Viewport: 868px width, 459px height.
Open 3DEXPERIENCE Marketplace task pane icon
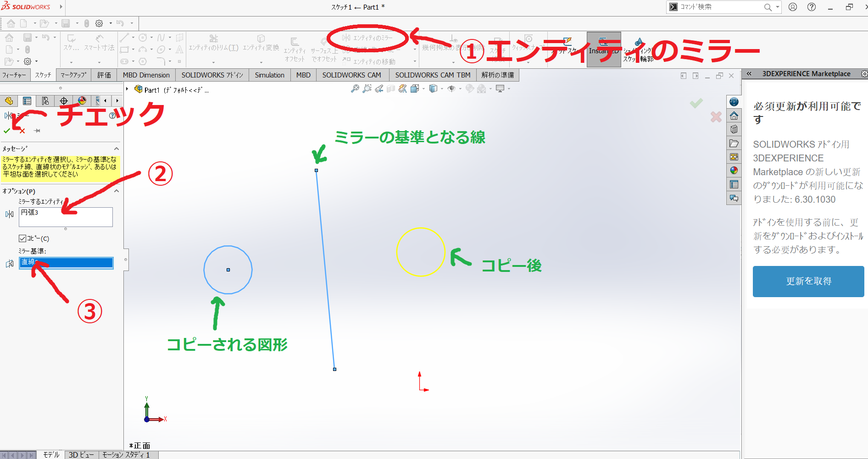(x=734, y=102)
